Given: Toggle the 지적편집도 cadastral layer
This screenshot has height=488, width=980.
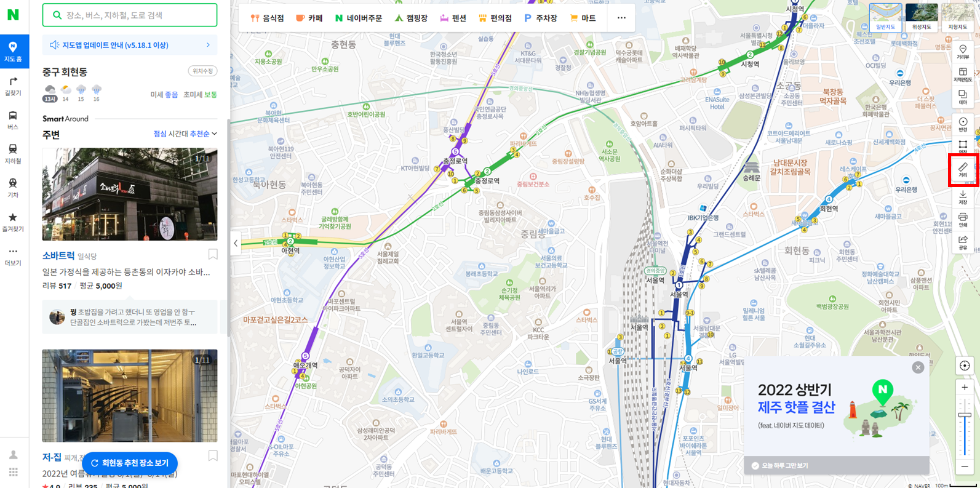Looking at the screenshot, I should point(963,75).
